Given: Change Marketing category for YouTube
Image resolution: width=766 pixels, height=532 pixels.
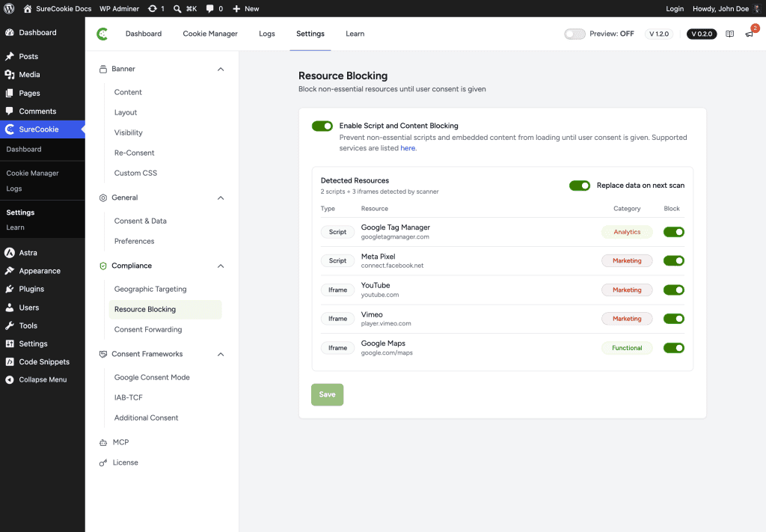Looking at the screenshot, I should click(627, 290).
